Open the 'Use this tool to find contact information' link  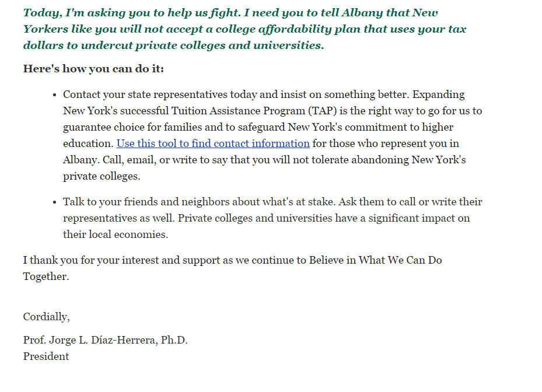coord(213,143)
